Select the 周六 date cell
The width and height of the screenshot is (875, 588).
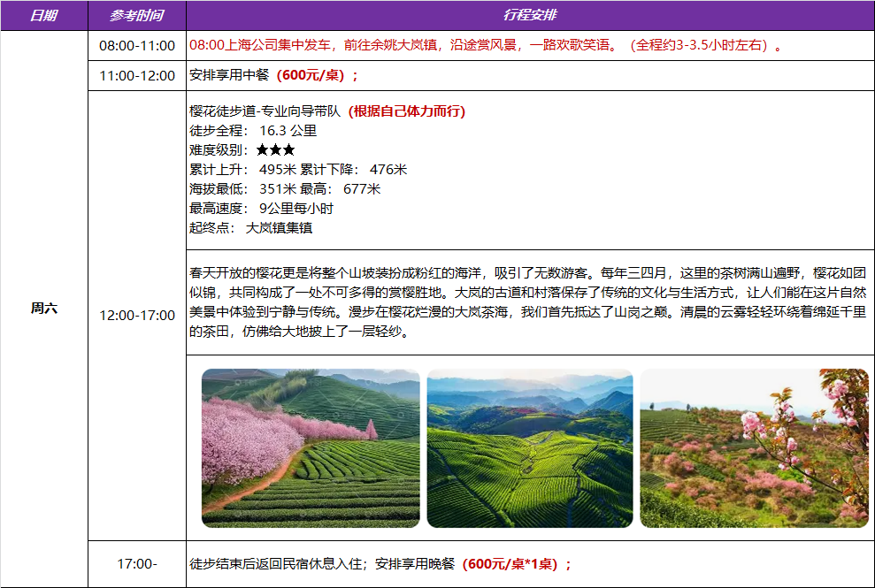click(x=43, y=309)
